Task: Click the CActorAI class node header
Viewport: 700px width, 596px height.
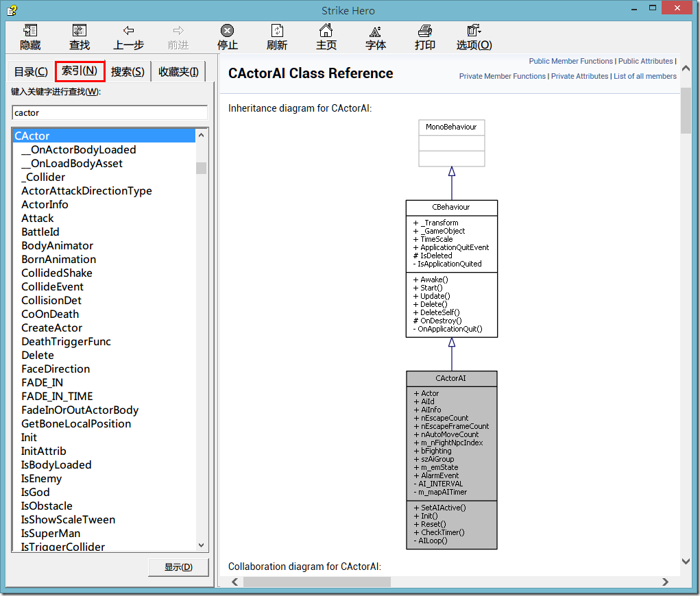Action: [451, 378]
